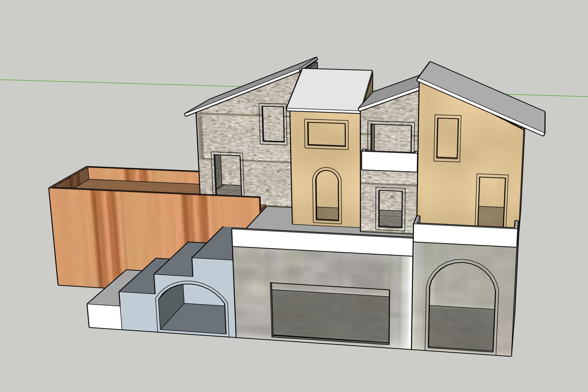Click the wide rectangular window atop the tan tower
The height and width of the screenshot is (392, 588).
(326, 134)
